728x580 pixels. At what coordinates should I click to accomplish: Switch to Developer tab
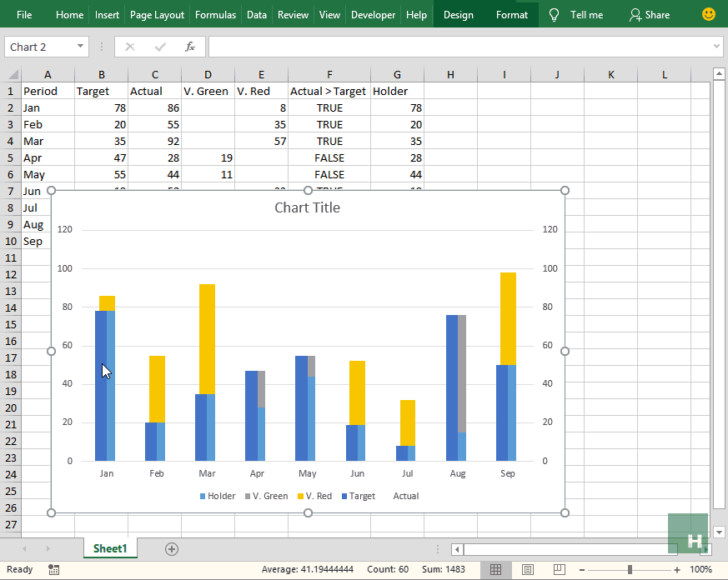373,15
